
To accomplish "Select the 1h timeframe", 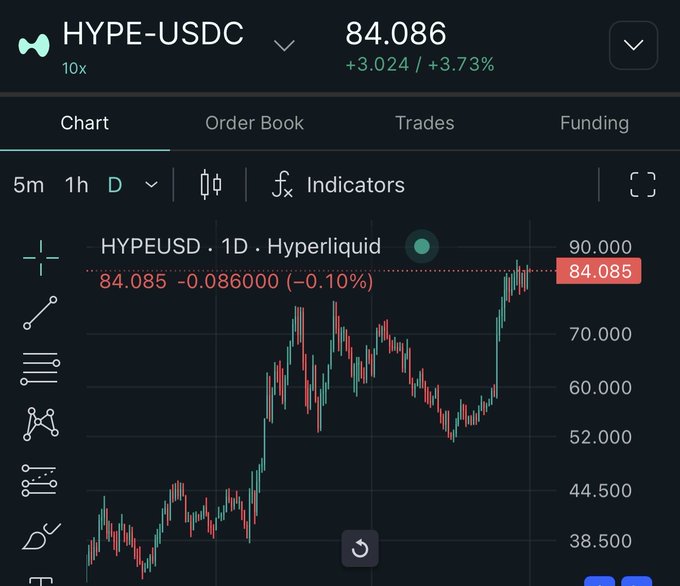I will (x=77, y=185).
